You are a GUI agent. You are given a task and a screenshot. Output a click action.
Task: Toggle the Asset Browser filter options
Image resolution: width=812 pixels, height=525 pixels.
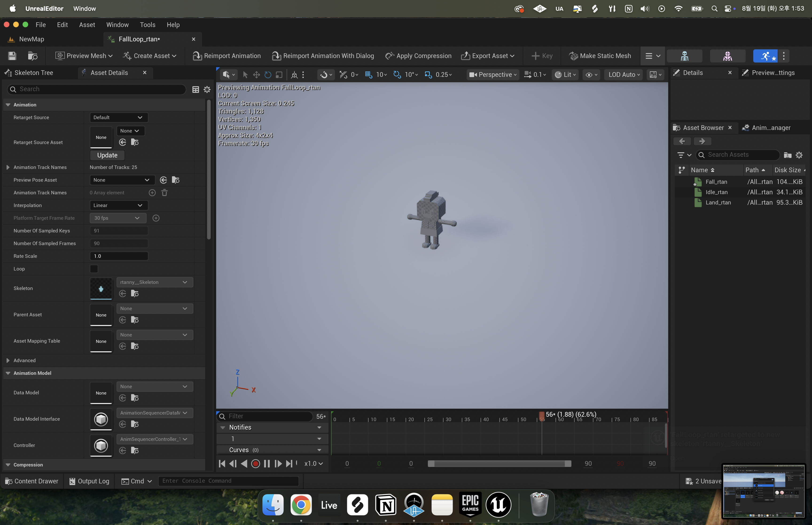[x=684, y=155]
